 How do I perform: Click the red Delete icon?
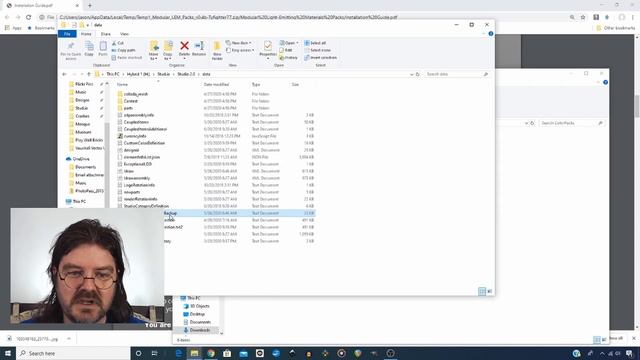point(184,46)
